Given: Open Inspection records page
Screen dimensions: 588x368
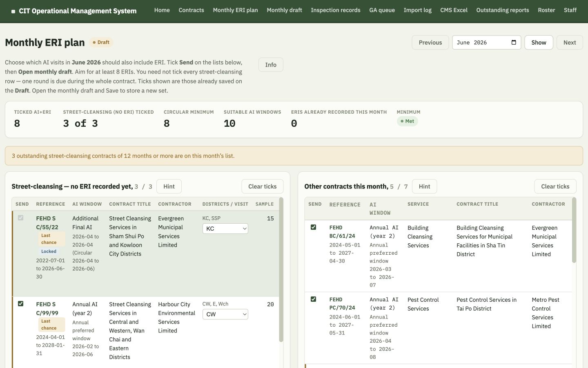Looking at the screenshot, I should click(335, 10).
